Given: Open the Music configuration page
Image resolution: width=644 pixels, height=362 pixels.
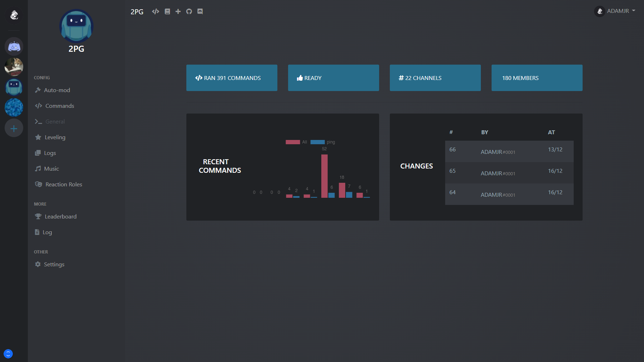Looking at the screenshot, I should coord(51,169).
